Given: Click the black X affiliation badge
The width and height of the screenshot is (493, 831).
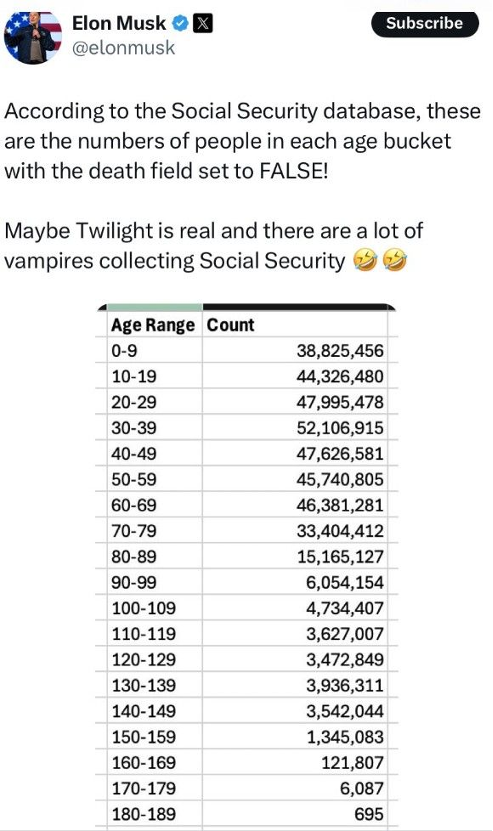Looking at the screenshot, I should click(203, 24).
